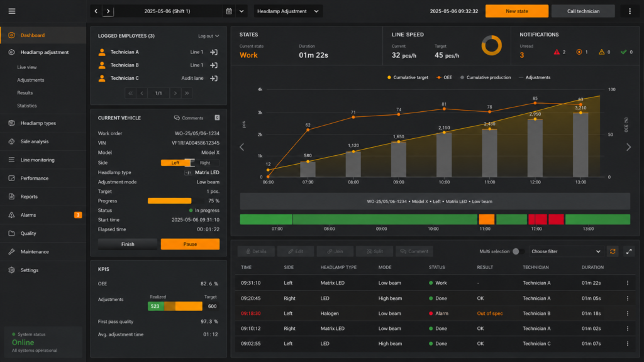Image resolution: width=644 pixels, height=362 pixels.
Task: Open the Log out dropdown
Action: pyautogui.click(x=208, y=36)
